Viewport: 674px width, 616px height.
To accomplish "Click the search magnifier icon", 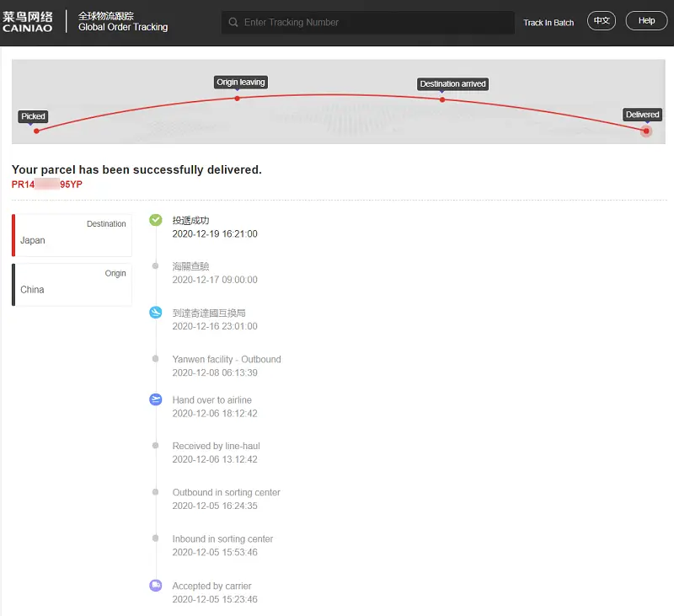I will [x=233, y=23].
